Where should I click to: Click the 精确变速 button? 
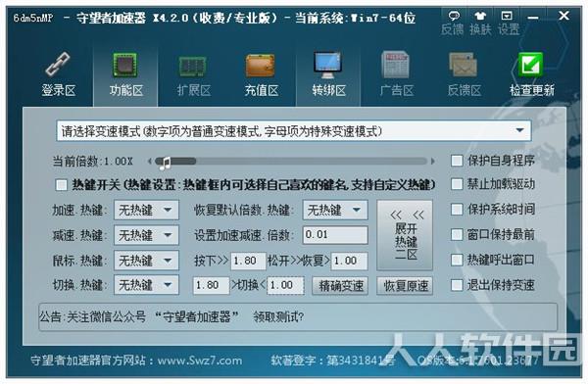tap(340, 286)
